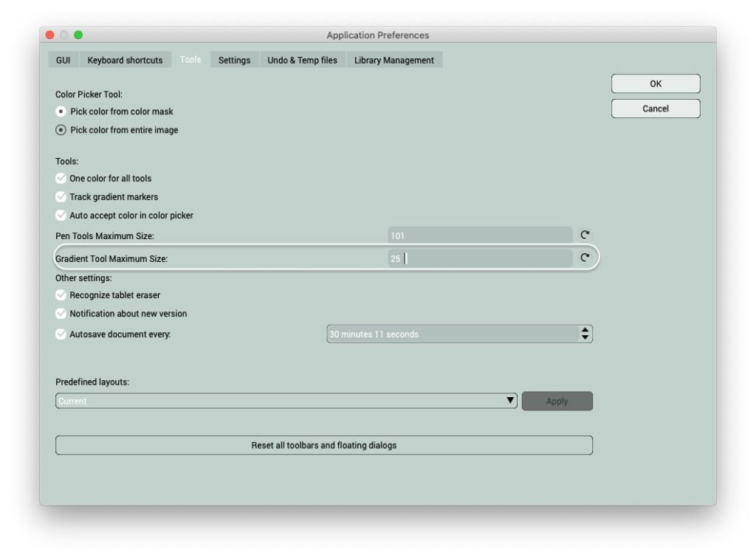The height and width of the screenshot is (558, 756).
Task: Switch to the GUI tab
Action: (x=63, y=61)
